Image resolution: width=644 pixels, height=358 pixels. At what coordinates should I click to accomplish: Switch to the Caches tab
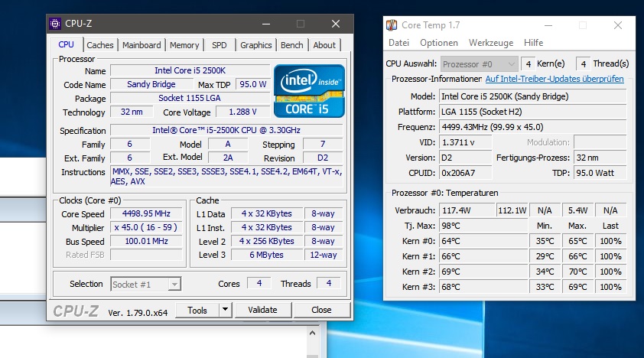(99, 45)
